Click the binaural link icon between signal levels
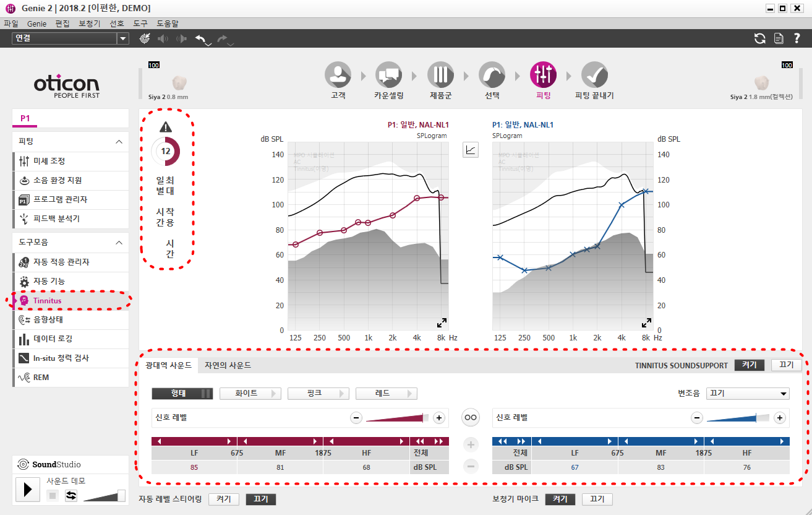Screen dimensions: 812x515 pos(471,418)
